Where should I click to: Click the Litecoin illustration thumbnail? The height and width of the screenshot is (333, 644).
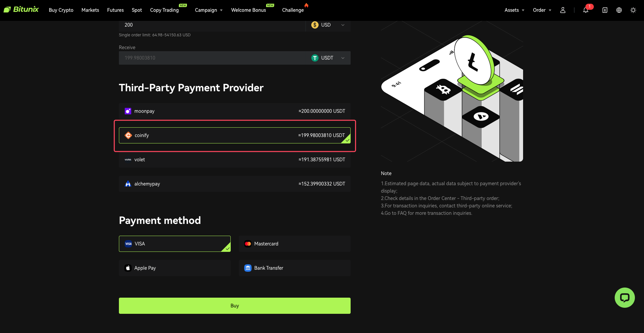click(x=452, y=92)
